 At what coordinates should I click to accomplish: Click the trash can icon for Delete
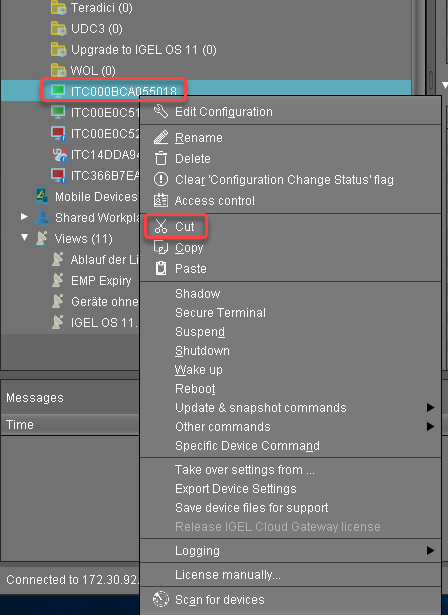click(x=161, y=158)
